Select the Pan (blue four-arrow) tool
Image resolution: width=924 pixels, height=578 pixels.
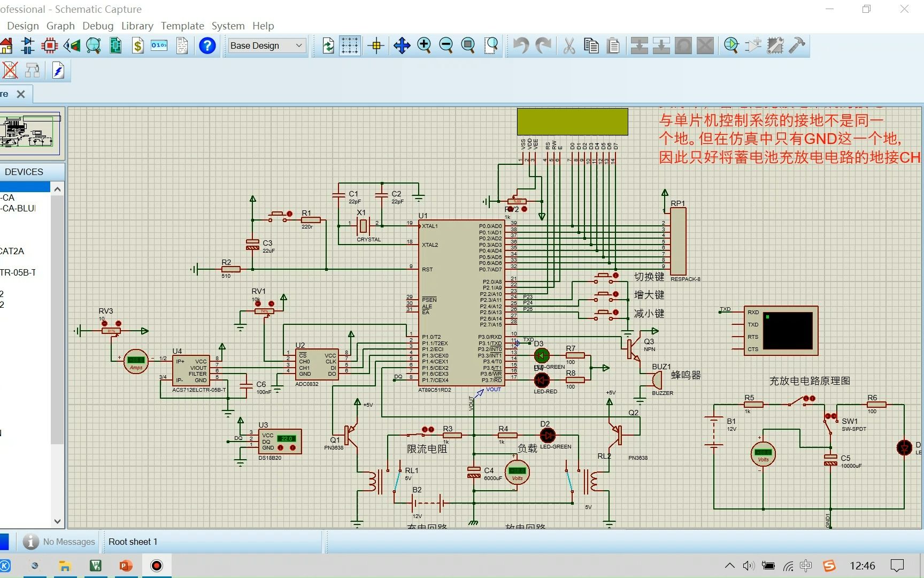[402, 45]
